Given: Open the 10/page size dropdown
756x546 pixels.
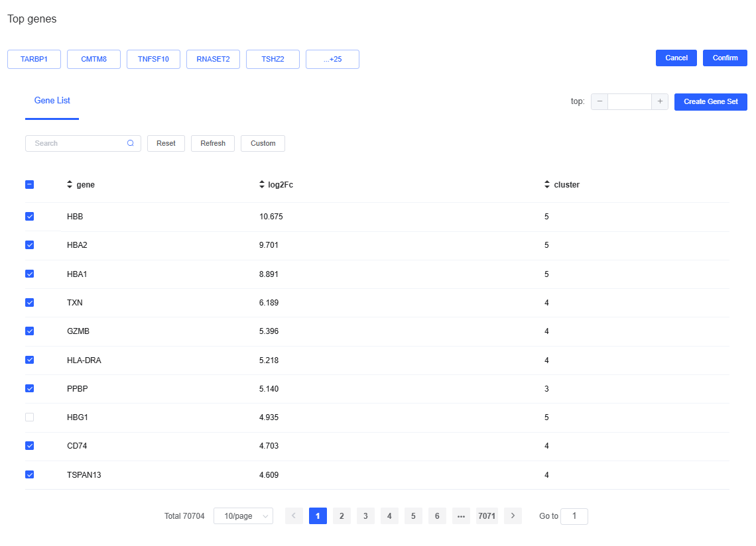Looking at the screenshot, I should pos(243,516).
